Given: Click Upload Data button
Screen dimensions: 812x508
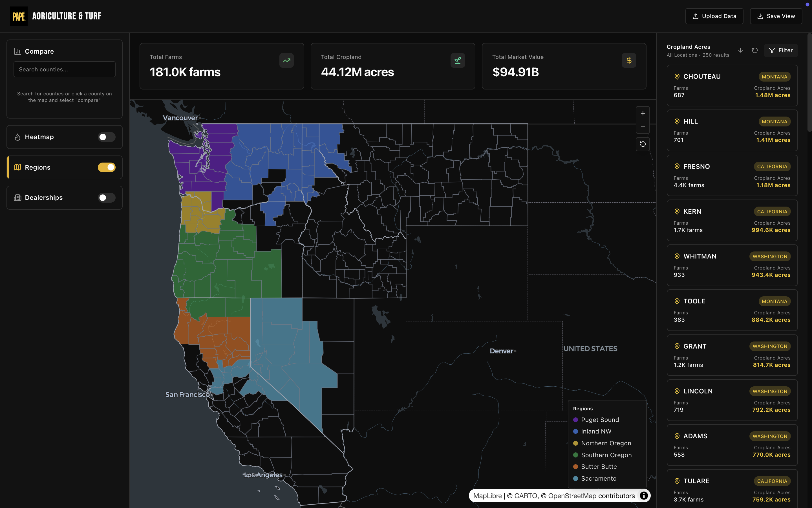Looking at the screenshot, I should tap(714, 16).
